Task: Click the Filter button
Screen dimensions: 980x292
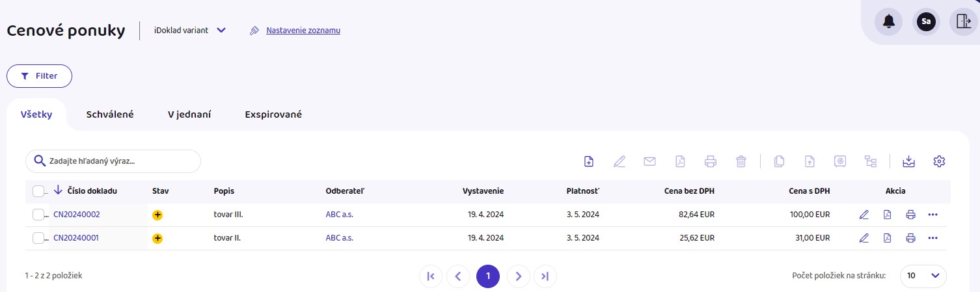Action: tap(39, 76)
